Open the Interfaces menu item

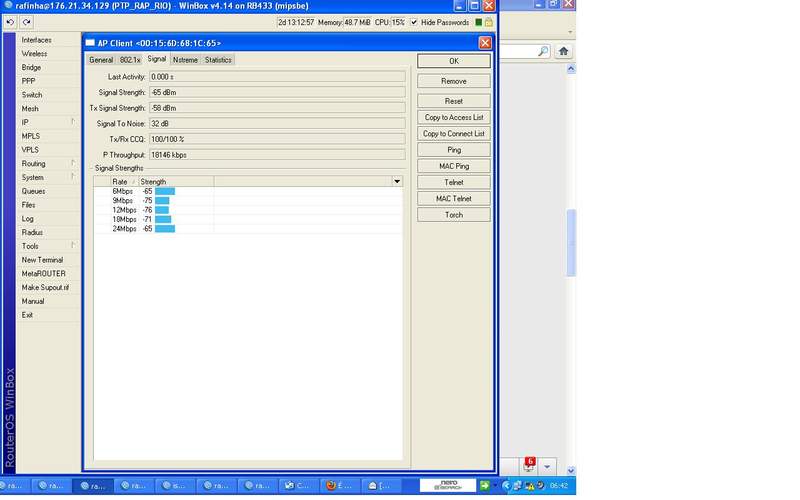click(x=37, y=40)
